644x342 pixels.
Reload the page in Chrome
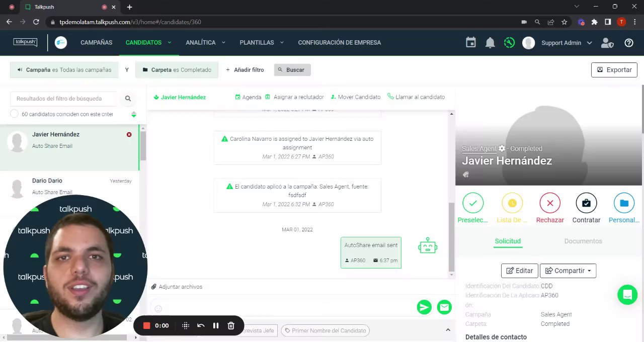pyautogui.click(x=36, y=22)
